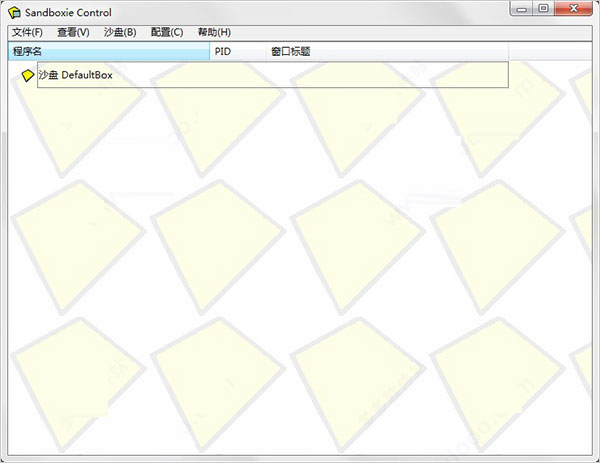Open the 查看(V) menu
600x463 pixels.
[73, 32]
